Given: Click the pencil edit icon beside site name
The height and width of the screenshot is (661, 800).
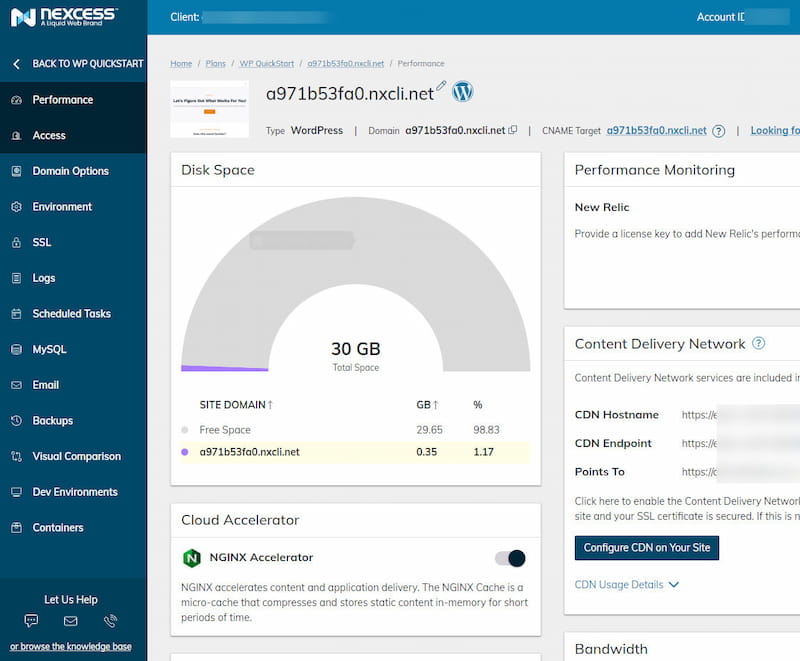Looking at the screenshot, I should pyautogui.click(x=442, y=87).
